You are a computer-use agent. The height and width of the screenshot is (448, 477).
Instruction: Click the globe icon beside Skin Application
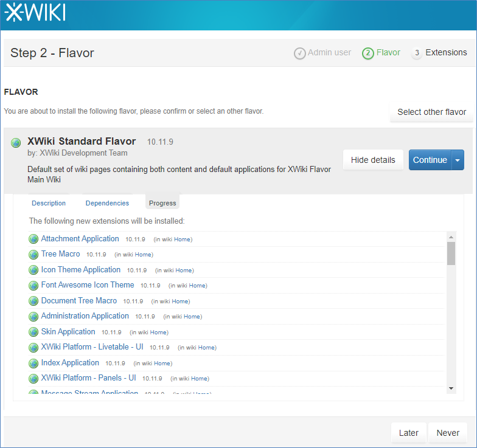pyautogui.click(x=33, y=332)
